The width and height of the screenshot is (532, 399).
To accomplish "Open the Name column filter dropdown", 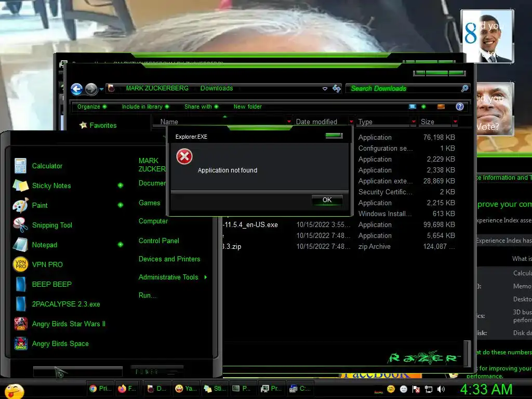I will [x=289, y=122].
